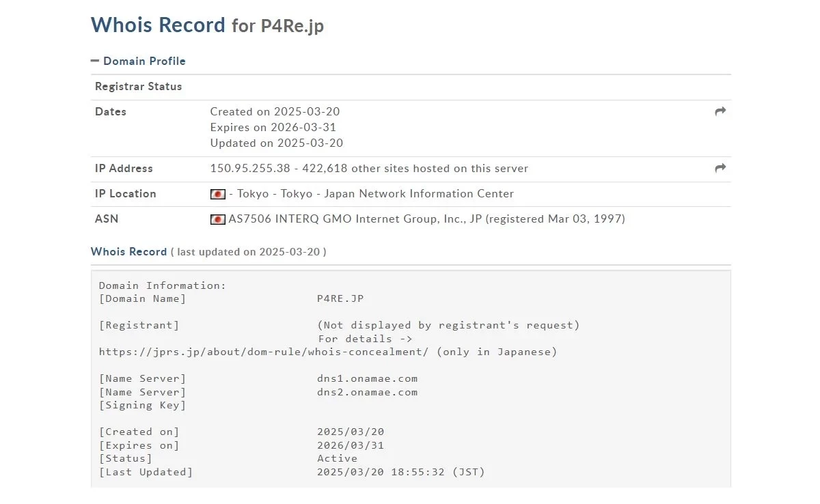Click the jprs.jp whois-concealment URL
The image size is (820, 504).
tap(264, 352)
